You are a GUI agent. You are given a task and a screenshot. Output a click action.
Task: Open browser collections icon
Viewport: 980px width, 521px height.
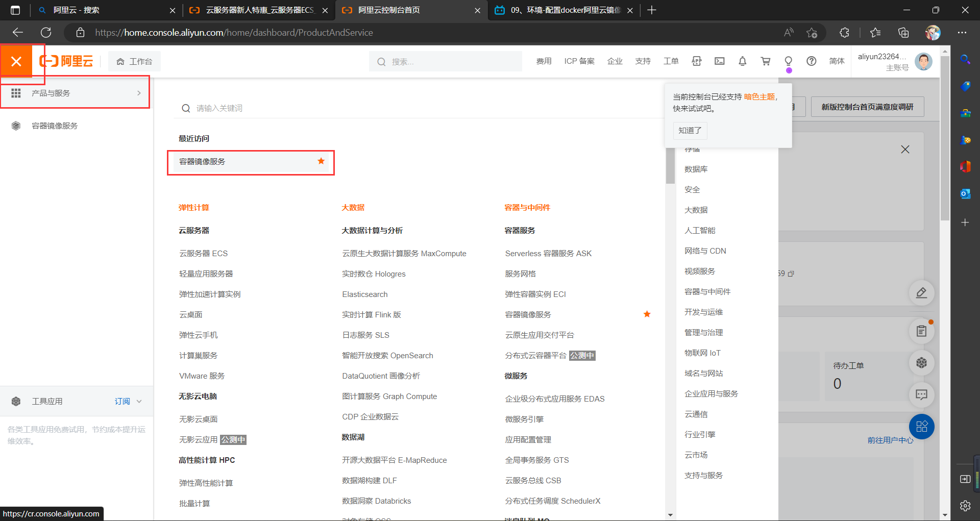[903, 33]
